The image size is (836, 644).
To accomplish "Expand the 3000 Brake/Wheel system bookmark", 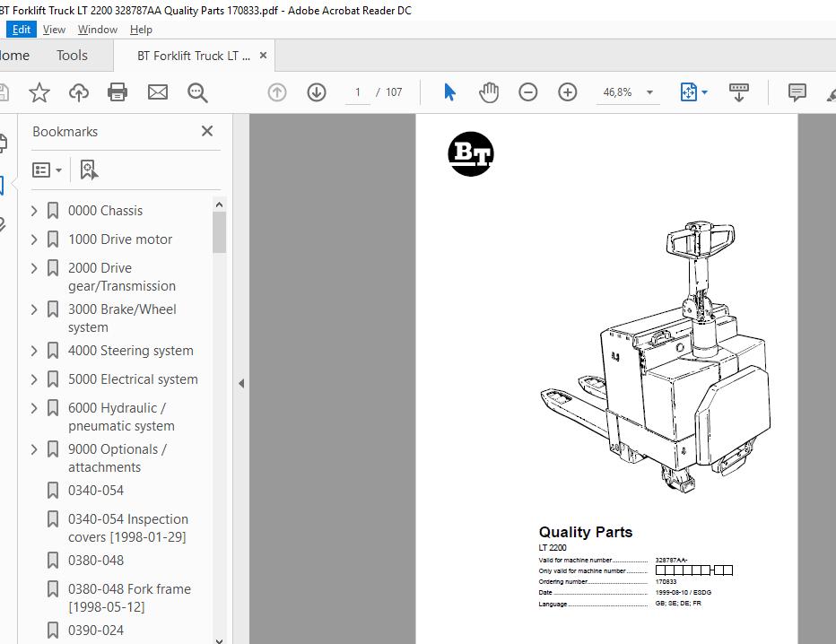I will tap(34, 309).
